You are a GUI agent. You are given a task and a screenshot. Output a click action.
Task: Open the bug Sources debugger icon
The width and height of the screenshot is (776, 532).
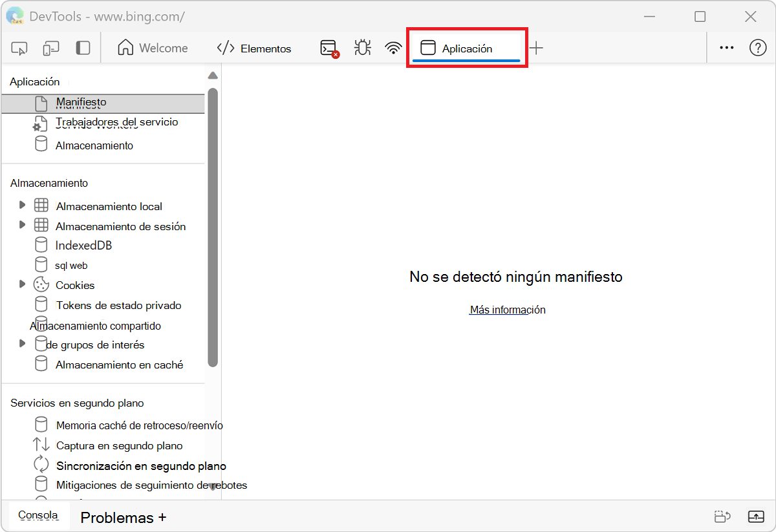(362, 48)
